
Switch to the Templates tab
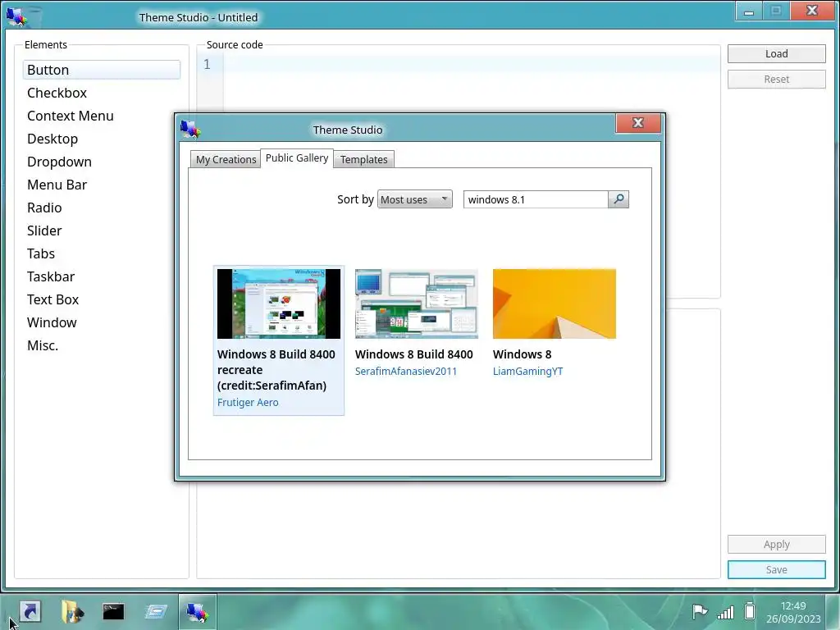(x=363, y=159)
